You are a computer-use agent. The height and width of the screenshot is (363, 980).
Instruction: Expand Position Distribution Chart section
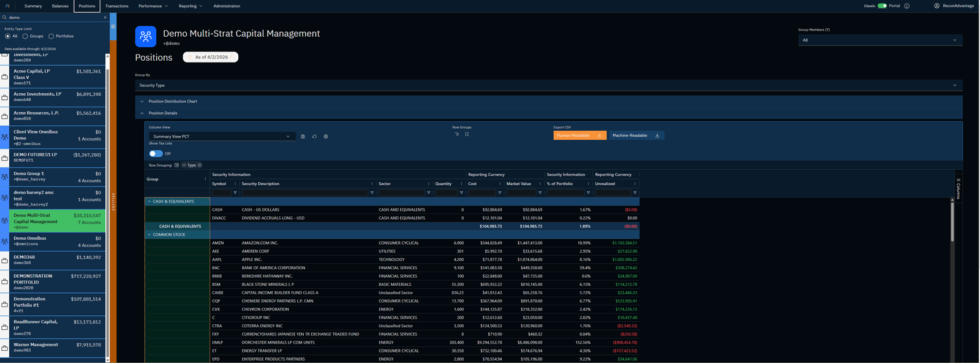[549, 101]
